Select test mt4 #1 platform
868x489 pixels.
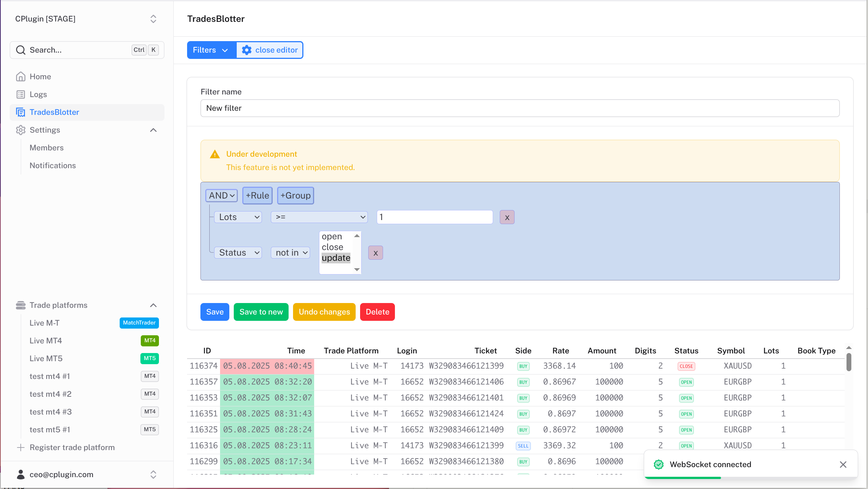50,376
